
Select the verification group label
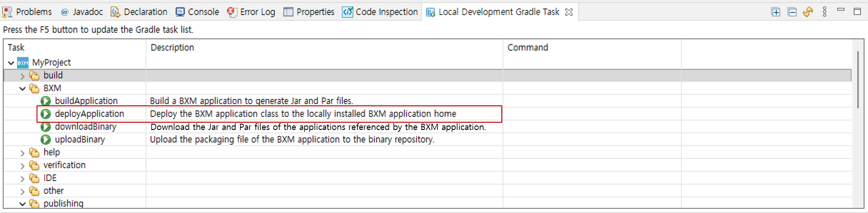point(64,165)
